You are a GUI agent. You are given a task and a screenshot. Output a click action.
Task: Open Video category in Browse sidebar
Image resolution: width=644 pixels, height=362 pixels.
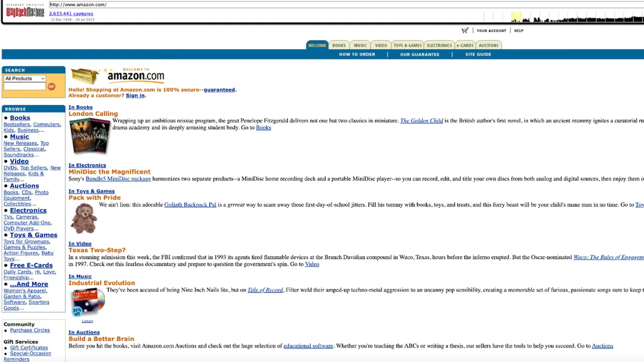click(19, 161)
